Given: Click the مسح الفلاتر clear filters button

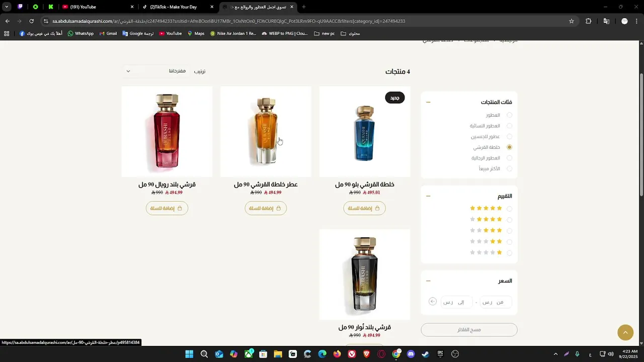Looking at the screenshot, I should pyautogui.click(x=469, y=330).
